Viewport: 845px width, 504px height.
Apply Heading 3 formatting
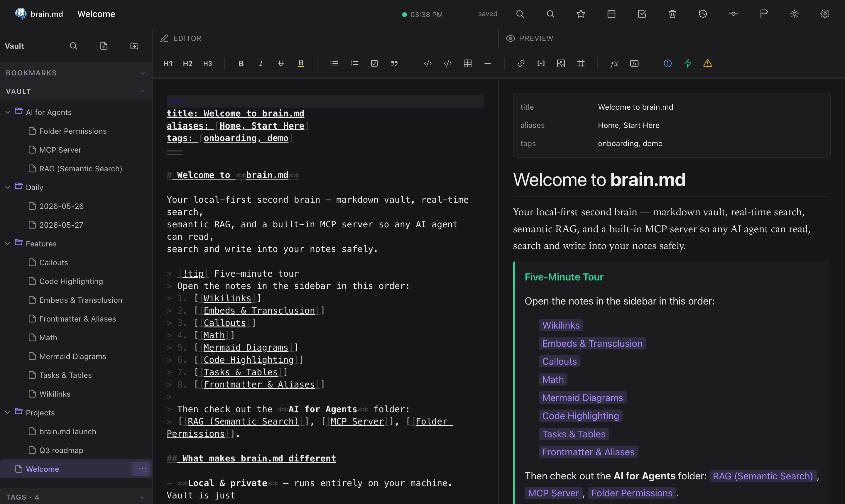[207, 63]
